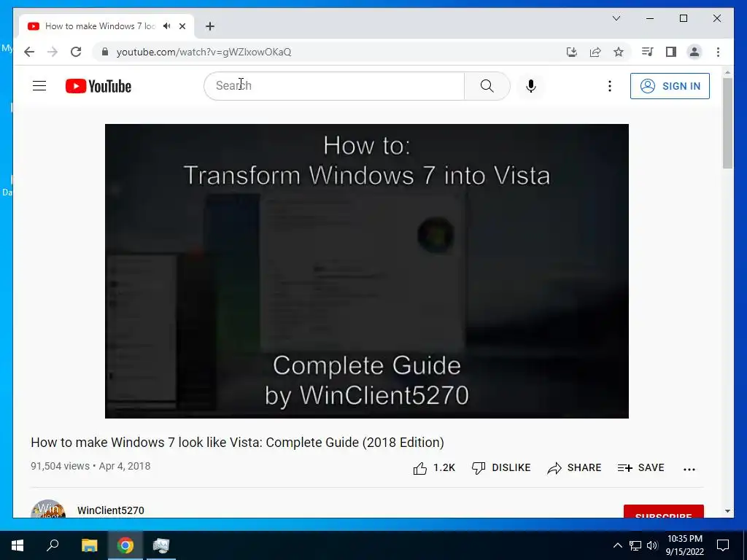Start voice search with microphone icon

pos(531,86)
